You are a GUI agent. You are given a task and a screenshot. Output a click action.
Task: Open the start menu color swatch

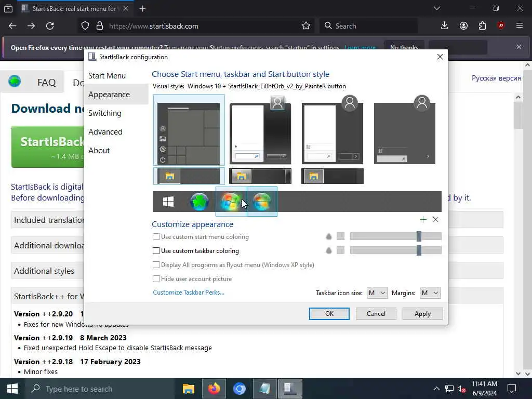(340, 236)
